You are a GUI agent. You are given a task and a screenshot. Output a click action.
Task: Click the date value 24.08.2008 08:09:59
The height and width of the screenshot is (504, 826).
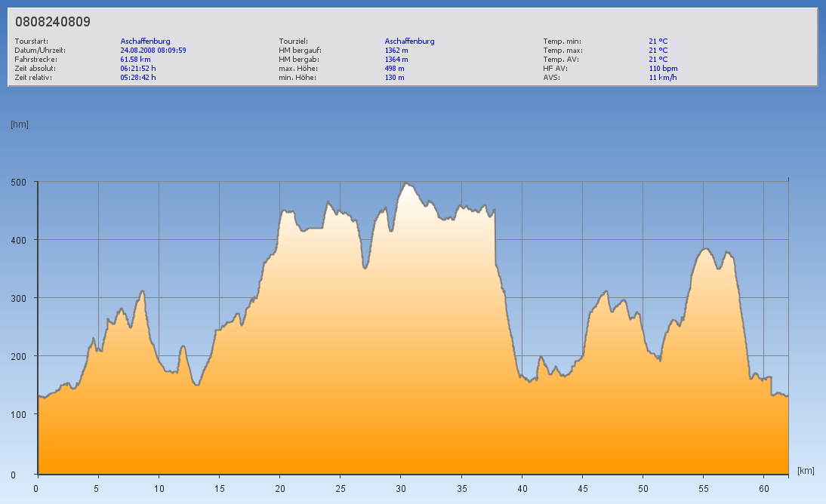(x=153, y=51)
